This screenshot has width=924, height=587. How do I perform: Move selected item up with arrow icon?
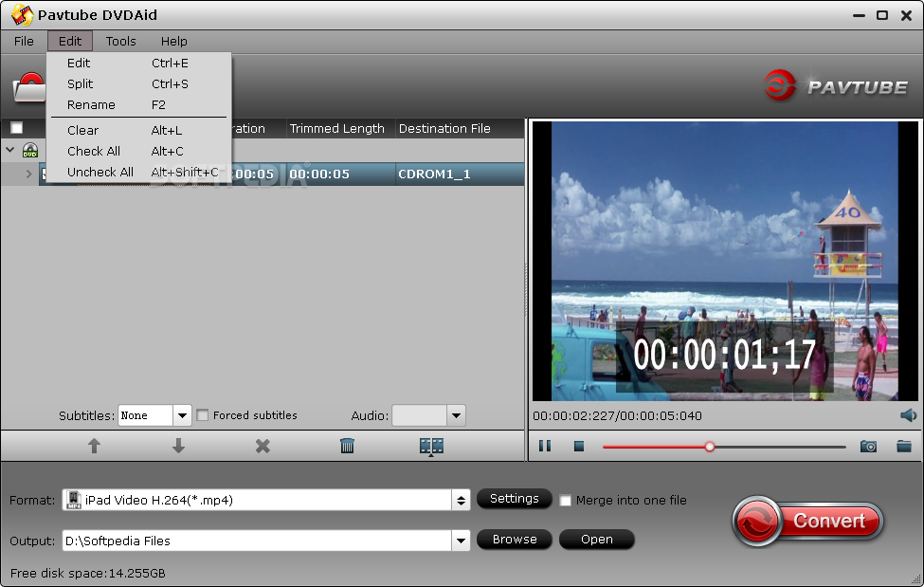pyautogui.click(x=94, y=446)
